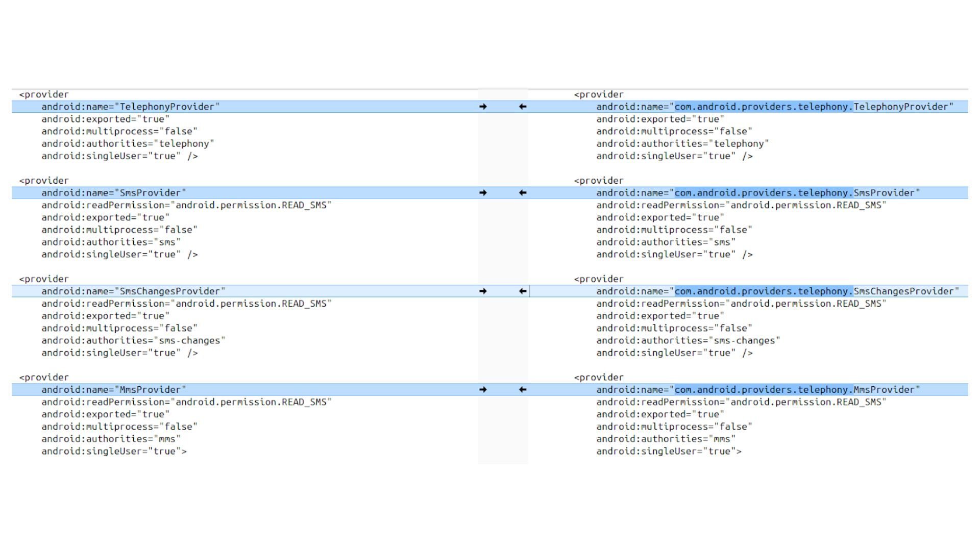Click right pane android:authorities="sms" line

666,242
